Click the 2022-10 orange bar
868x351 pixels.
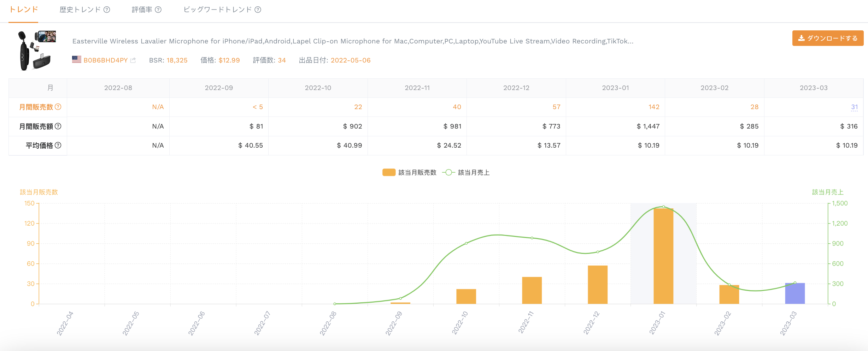point(466,296)
